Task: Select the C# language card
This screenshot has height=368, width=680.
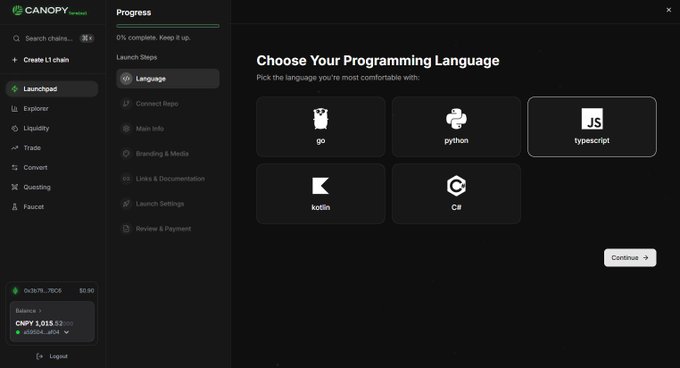Action: point(456,194)
